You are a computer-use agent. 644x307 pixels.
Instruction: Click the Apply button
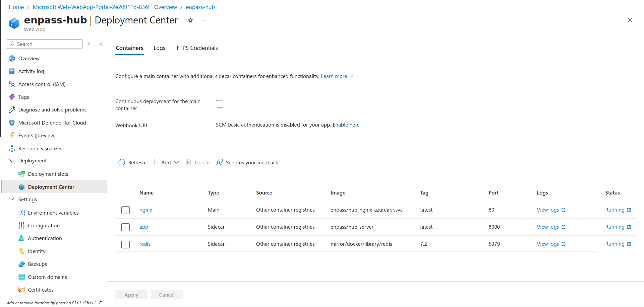coord(131,295)
